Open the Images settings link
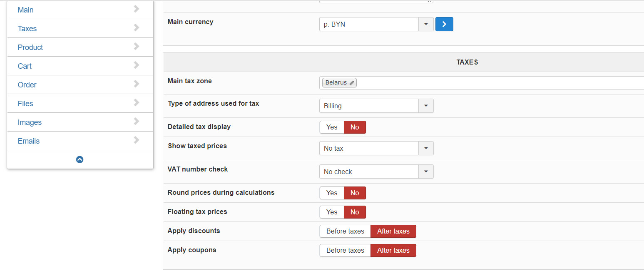The image size is (644, 276). 30,122
